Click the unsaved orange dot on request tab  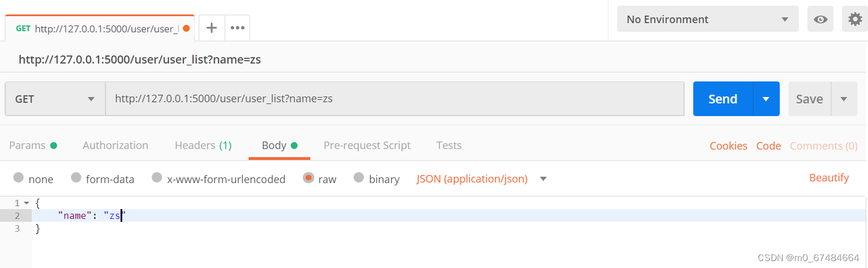pos(186,28)
